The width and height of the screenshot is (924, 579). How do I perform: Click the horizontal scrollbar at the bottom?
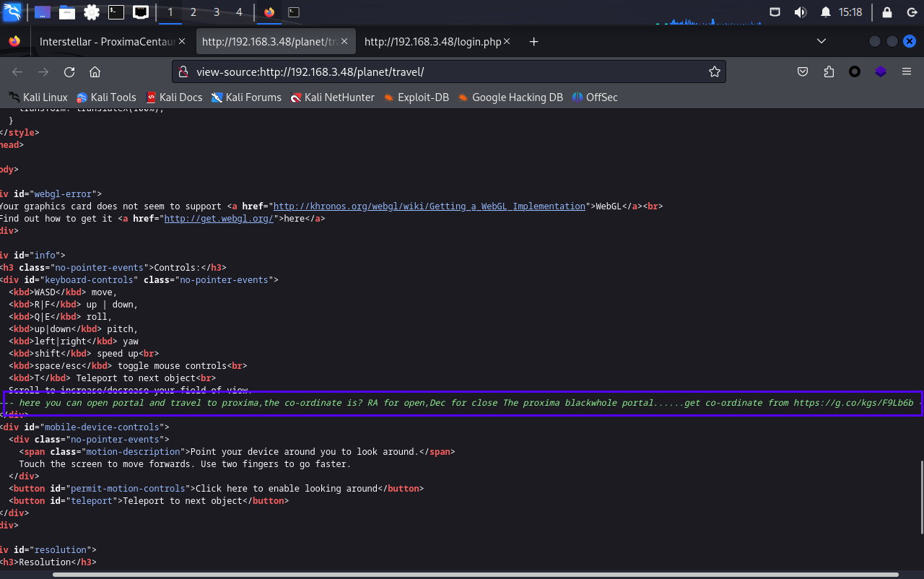pos(476,575)
